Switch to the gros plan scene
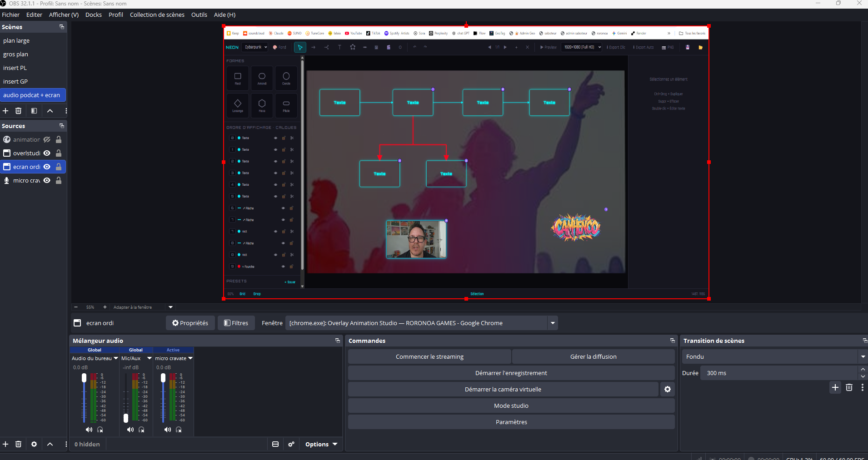Screen dimensions: 868x460 click(x=15, y=54)
